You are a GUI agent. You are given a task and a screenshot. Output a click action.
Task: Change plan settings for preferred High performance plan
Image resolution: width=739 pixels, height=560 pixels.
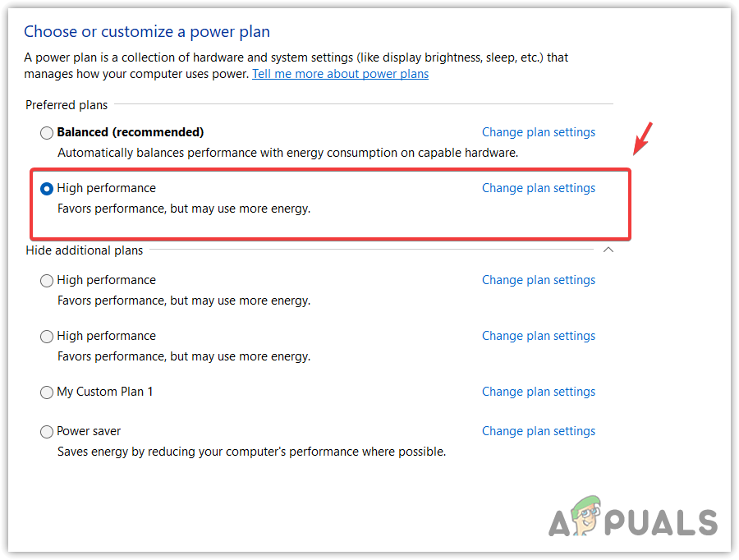pos(538,188)
